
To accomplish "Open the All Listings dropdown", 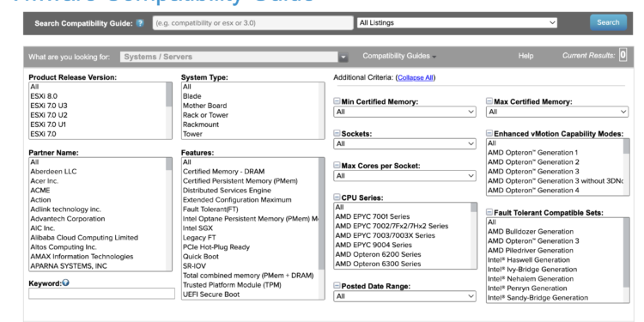I will point(457,23).
